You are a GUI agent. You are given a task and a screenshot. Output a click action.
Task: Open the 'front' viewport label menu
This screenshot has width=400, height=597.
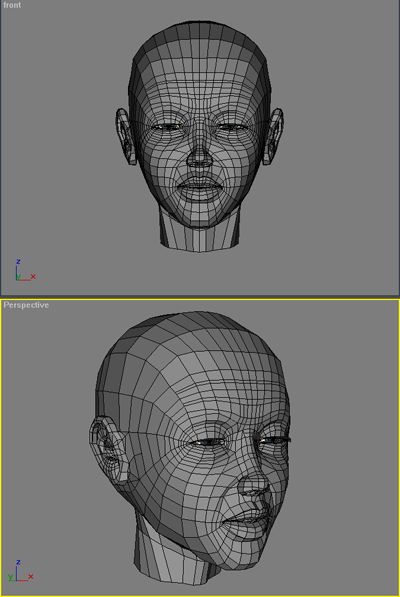click(12, 5)
